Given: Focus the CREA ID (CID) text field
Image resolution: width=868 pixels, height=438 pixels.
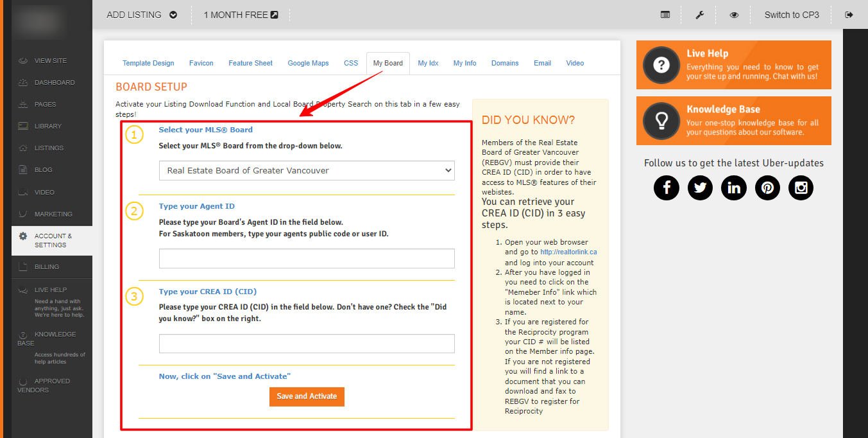Looking at the screenshot, I should (x=307, y=344).
